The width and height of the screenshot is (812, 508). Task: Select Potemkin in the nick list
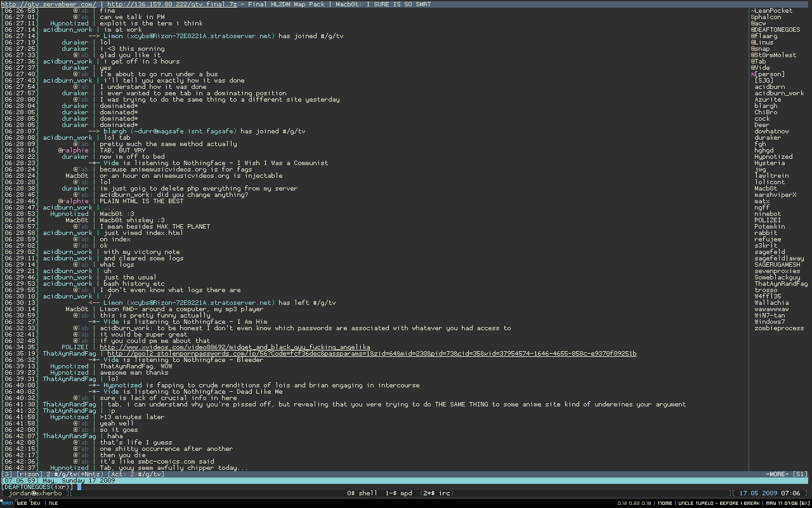tap(769, 226)
